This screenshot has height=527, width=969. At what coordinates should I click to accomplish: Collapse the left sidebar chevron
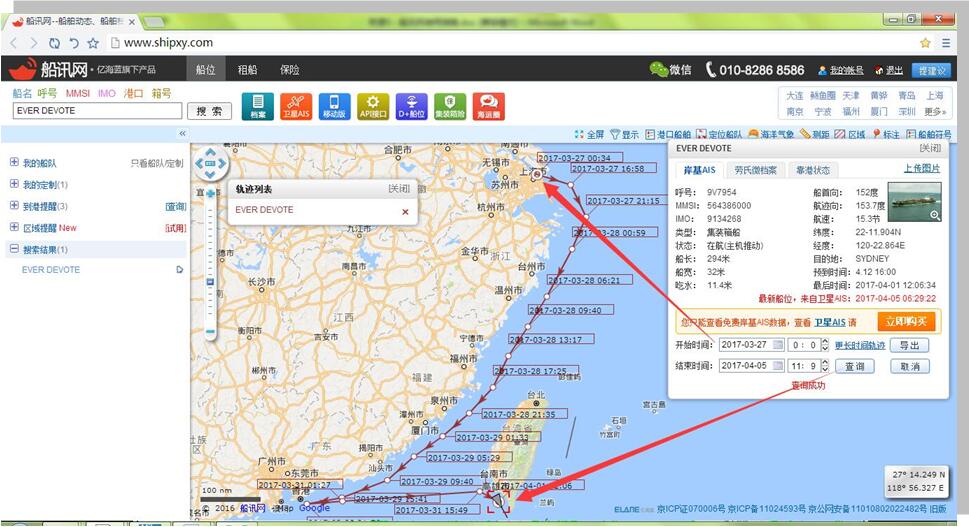point(182,133)
